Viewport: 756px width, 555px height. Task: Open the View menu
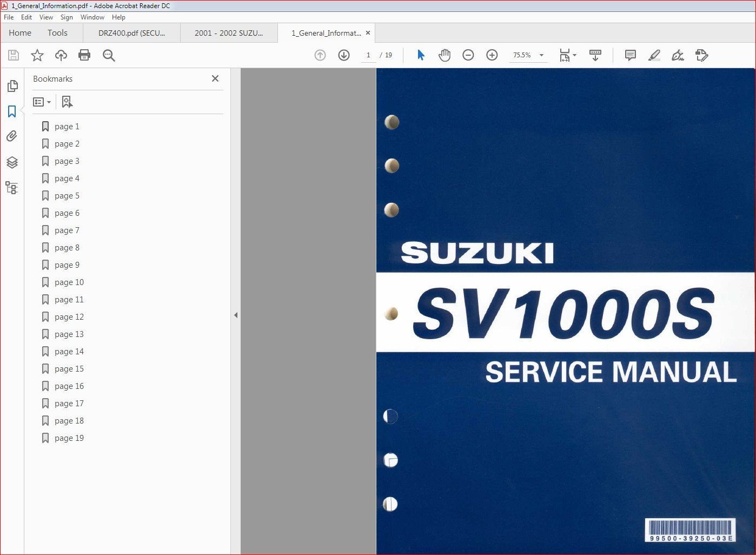point(46,17)
